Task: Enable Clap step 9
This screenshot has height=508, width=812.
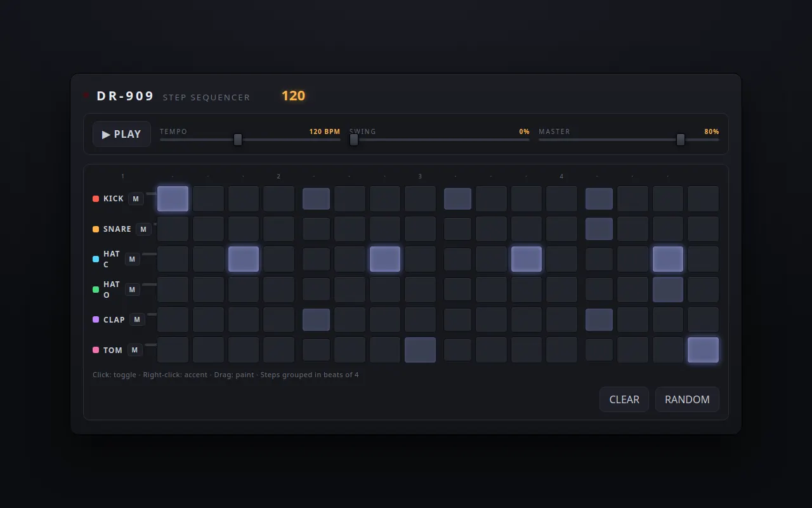Action: pyautogui.click(x=457, y=319)
